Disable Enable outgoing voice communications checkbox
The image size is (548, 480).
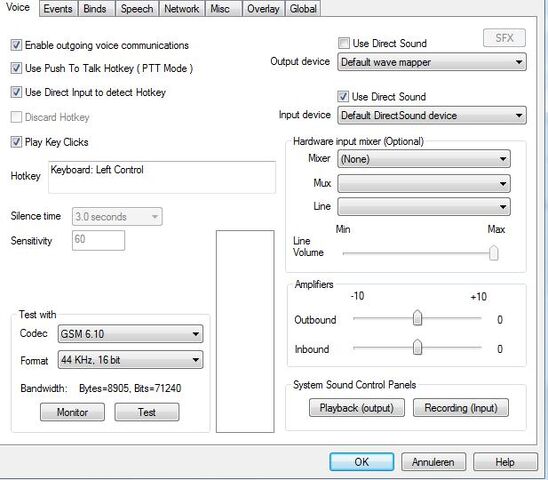(16, 45)
